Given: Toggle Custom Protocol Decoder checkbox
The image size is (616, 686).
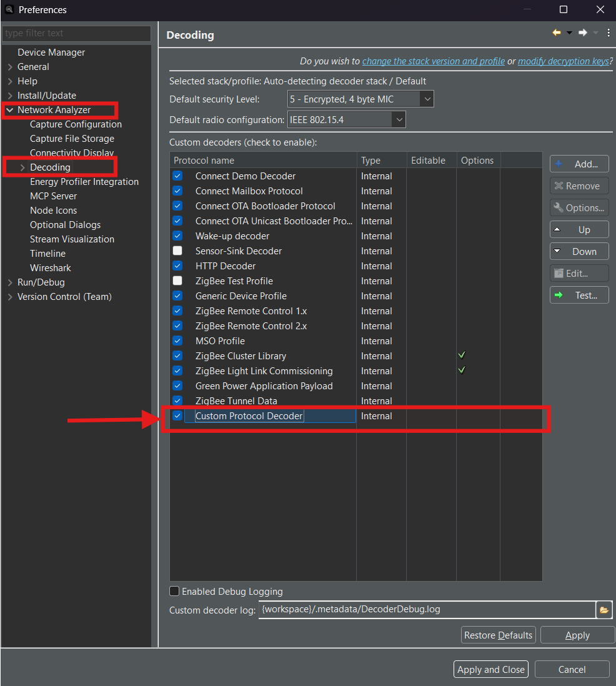Looking at the screenshot, I should click(x=177, y=415).
